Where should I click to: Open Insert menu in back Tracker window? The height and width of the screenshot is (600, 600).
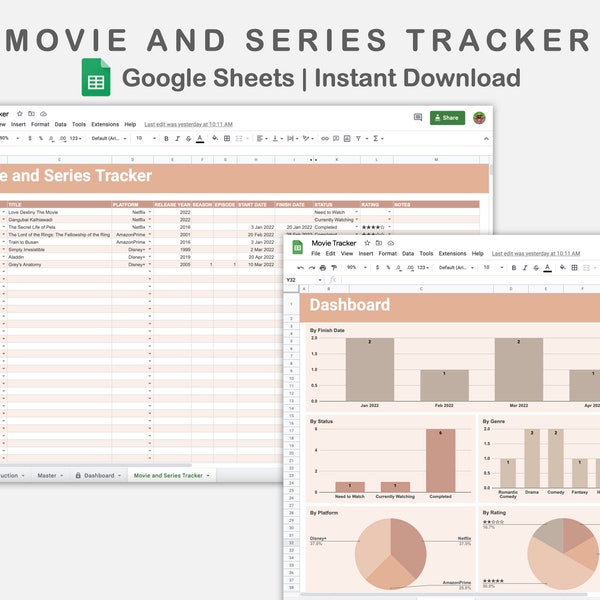coord(18,124)
